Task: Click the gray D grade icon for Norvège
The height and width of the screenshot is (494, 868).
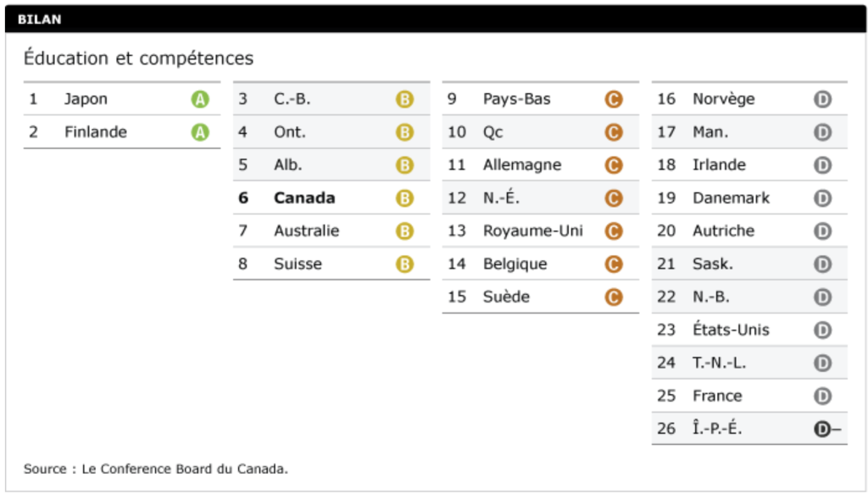Action: pos(821,99)
